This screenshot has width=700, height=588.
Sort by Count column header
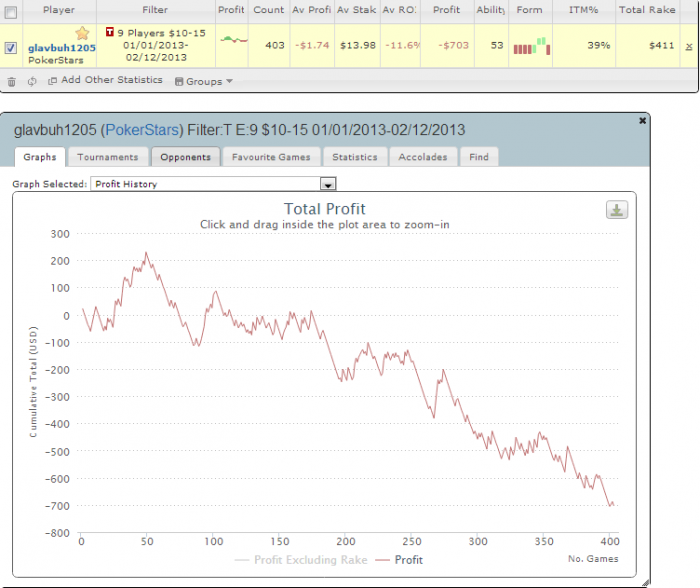[269, 10]
